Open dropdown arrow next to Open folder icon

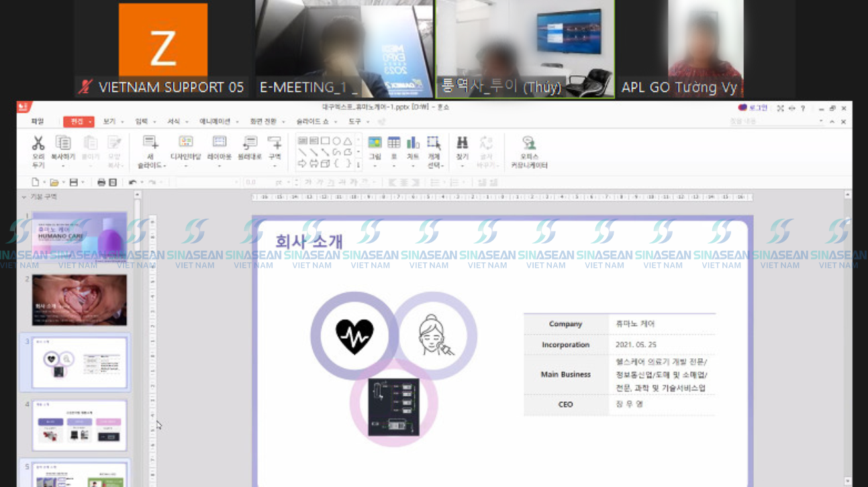coord(63,182)
